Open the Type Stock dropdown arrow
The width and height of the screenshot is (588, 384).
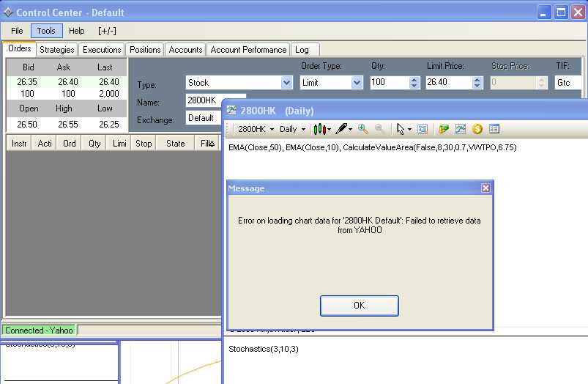[286, 83]
